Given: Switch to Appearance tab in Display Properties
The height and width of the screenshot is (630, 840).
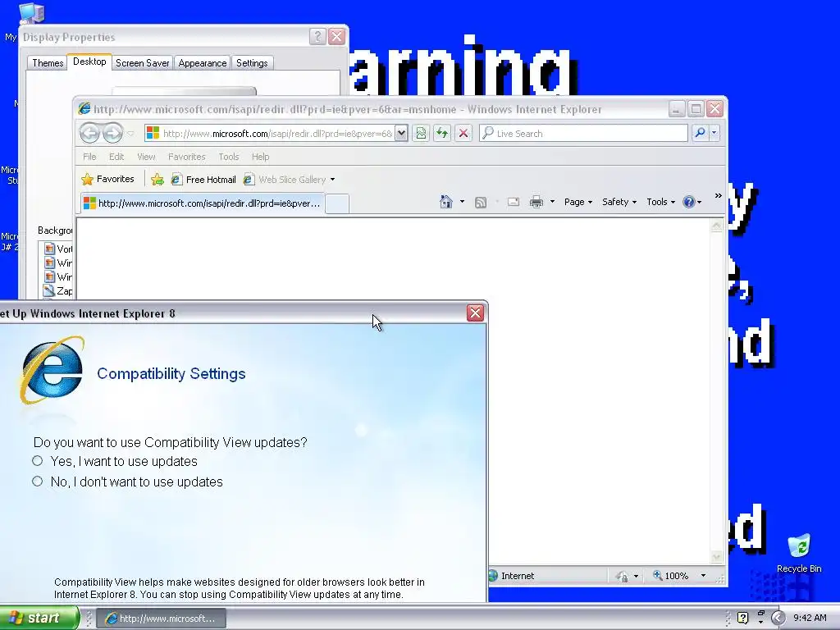Looking at the screenshot, I should click(203, 63).
